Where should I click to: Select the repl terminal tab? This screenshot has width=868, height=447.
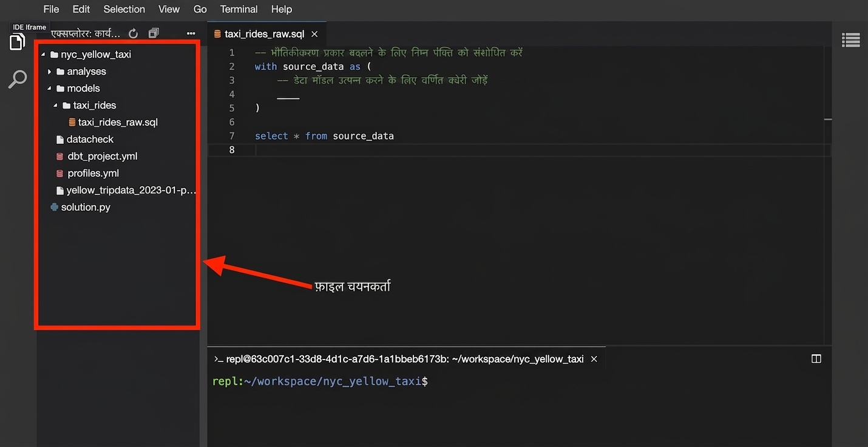point(406,359)
